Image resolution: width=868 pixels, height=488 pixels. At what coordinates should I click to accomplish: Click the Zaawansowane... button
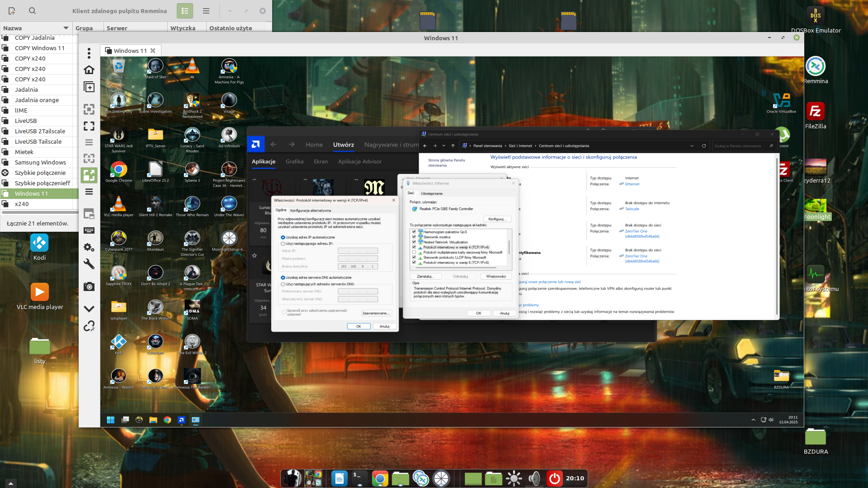click(376, 313)
